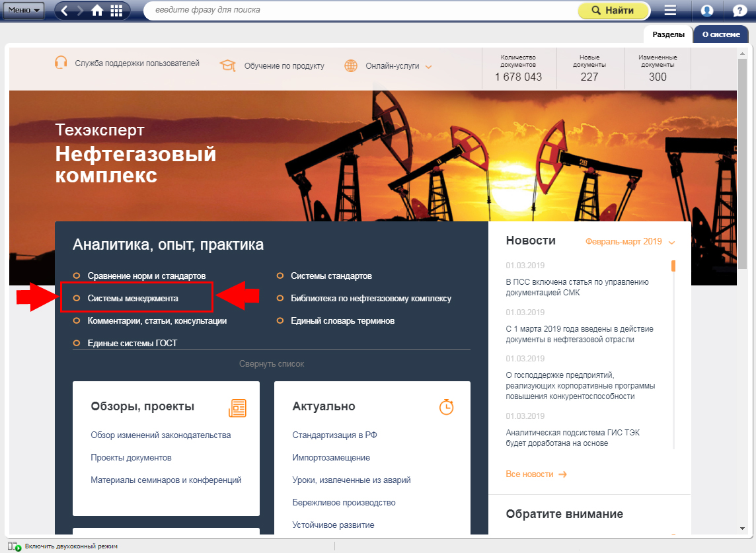This screenshot has width=756, height=553.
Task: Expand the Меню dropdown button
Action: (x=23, y=11)
